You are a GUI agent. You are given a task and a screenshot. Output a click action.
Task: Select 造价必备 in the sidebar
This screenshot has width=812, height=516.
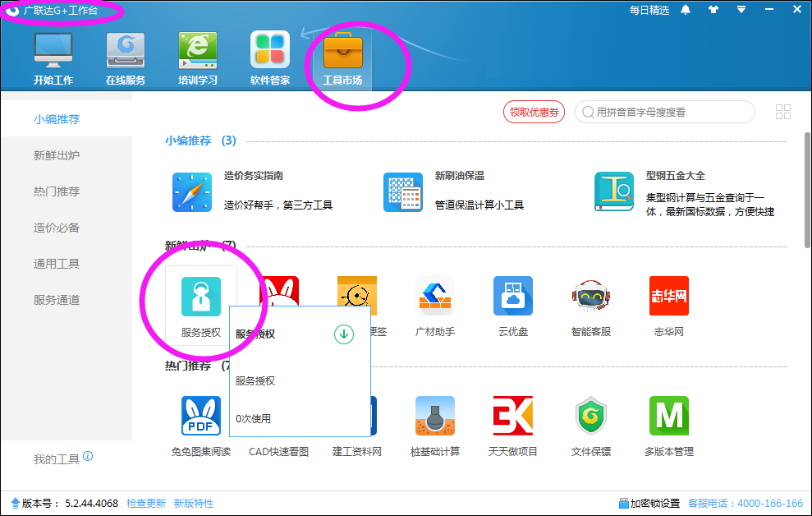(57, 228)
